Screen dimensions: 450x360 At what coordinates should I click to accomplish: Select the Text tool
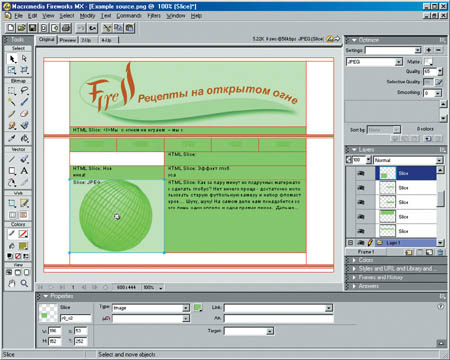click(24, 171)
